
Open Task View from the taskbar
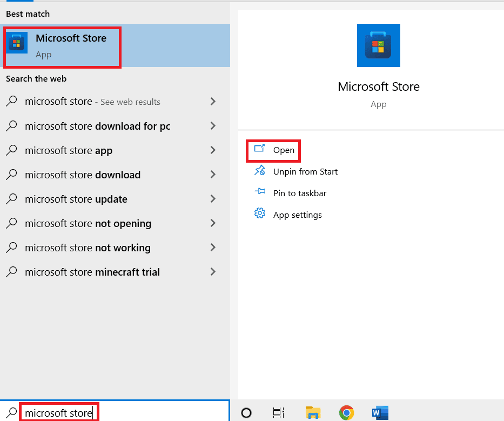pos(279,413)
